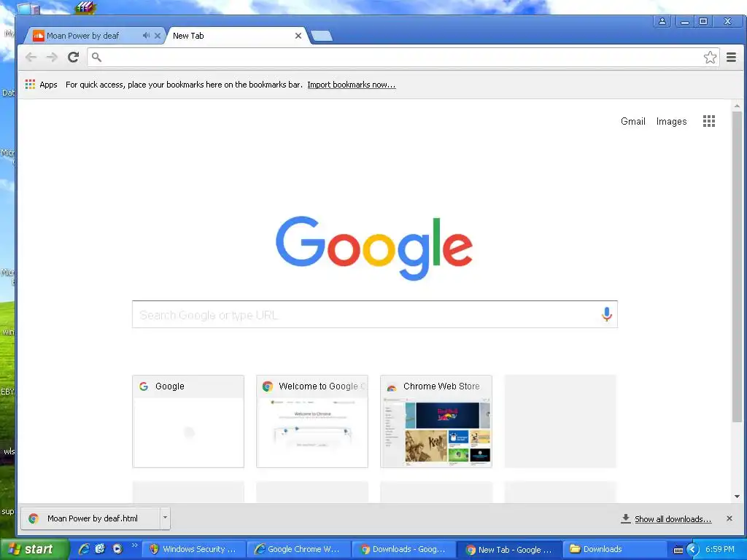
Task: Open the WinRAR desktop icon behind Chrome
Action: [86, 7]
